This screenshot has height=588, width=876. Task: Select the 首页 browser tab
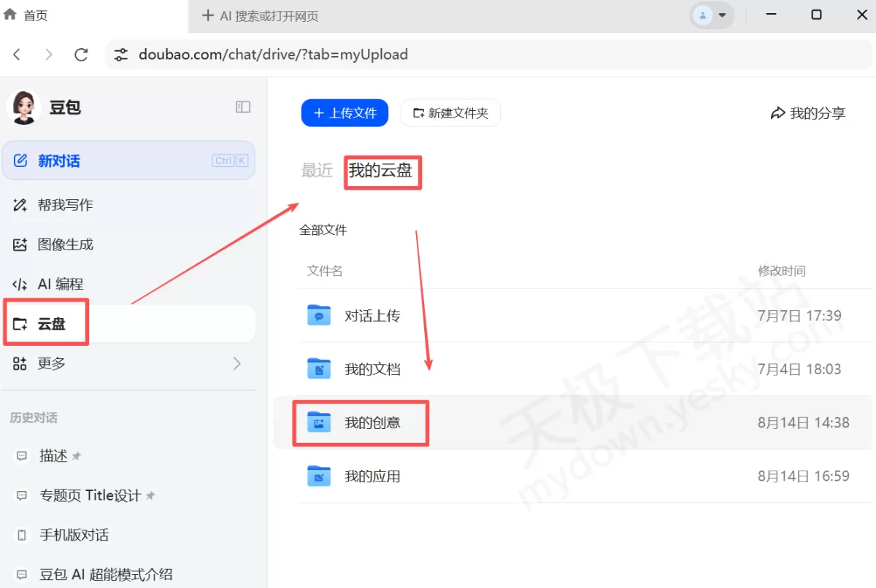pos(93,15)
